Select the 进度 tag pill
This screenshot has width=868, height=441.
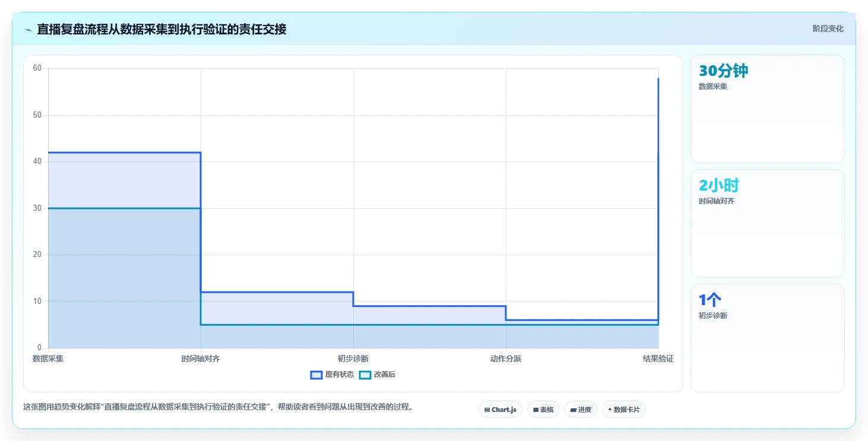click(581, 410)
